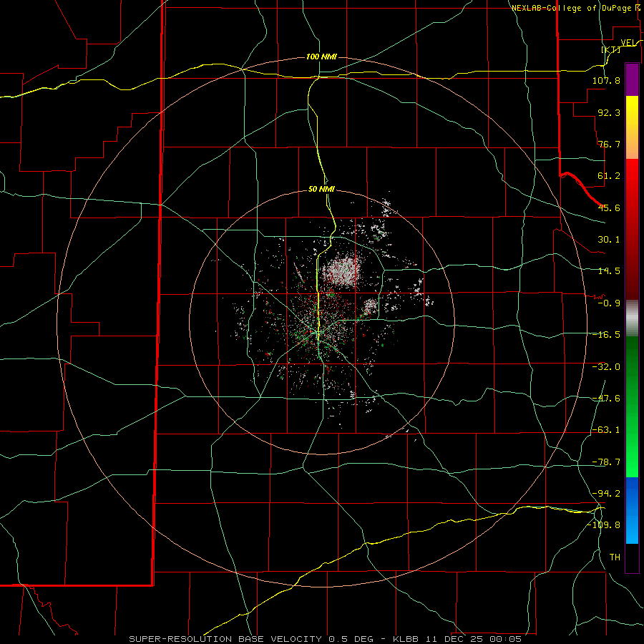This screenshot has width=644, height=644.
Task: Click the large gray velocity echo cluster north of the radar
Action: [342, 270]
